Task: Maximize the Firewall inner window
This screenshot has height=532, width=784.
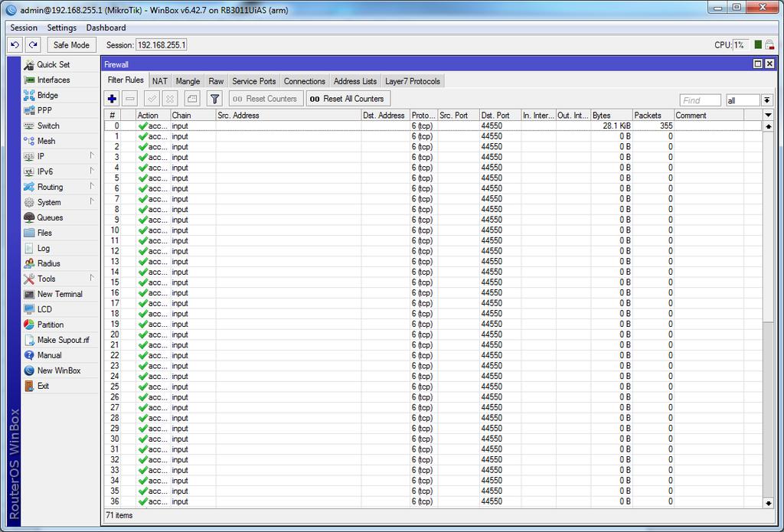Action: [x=758, y=64]
